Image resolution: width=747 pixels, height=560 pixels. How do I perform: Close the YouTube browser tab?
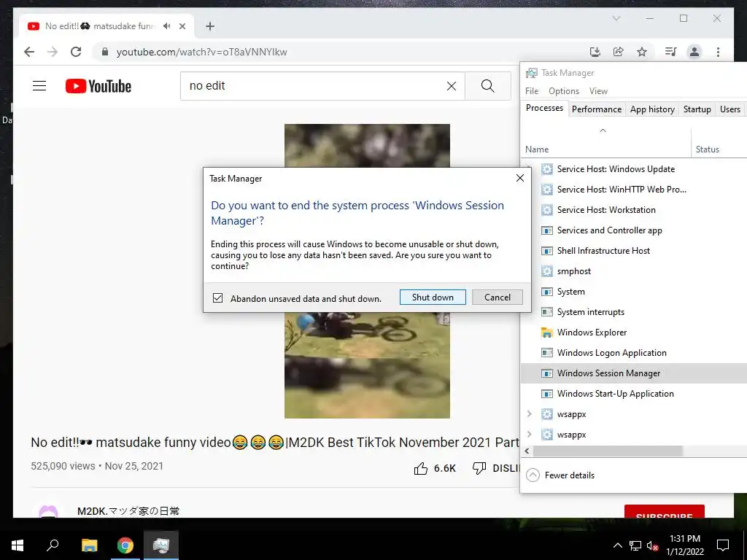(182, 26)
